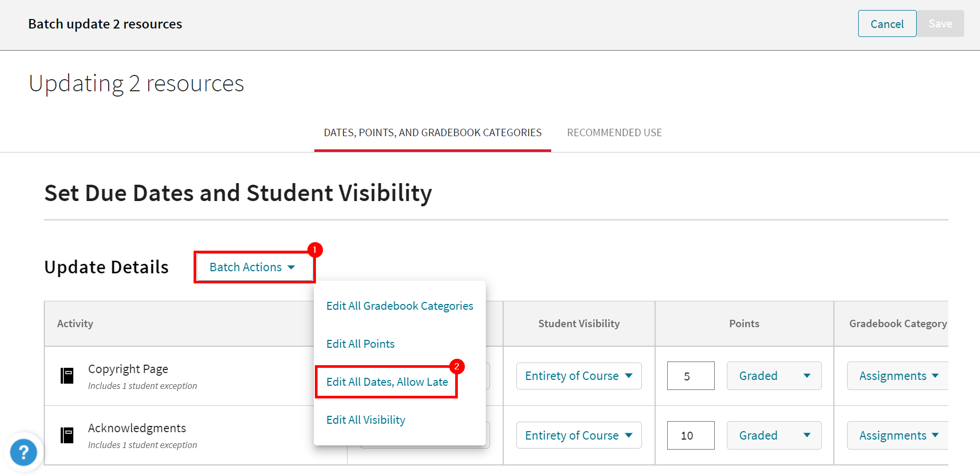This screenshot has height=476, width=980.
Task: Click the Save button
Action: pos(940,24)
